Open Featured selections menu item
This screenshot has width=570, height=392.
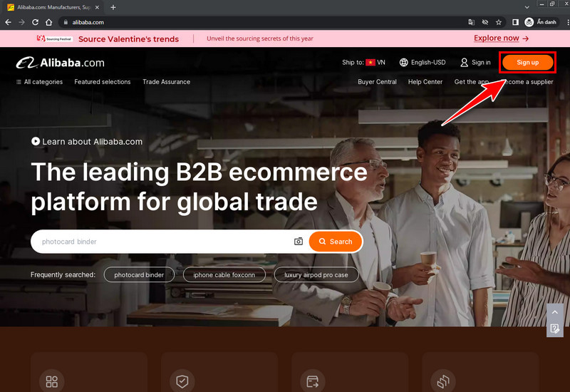[x=103, y=82]
